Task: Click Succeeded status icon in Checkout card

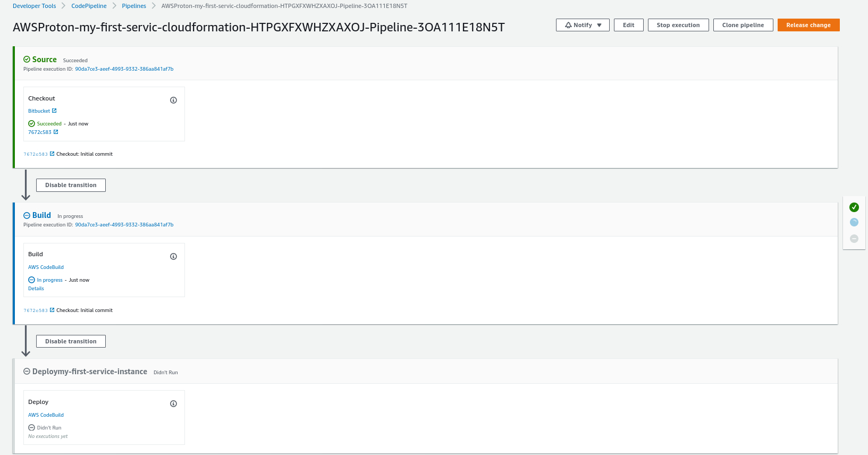Action: [31, 123]
